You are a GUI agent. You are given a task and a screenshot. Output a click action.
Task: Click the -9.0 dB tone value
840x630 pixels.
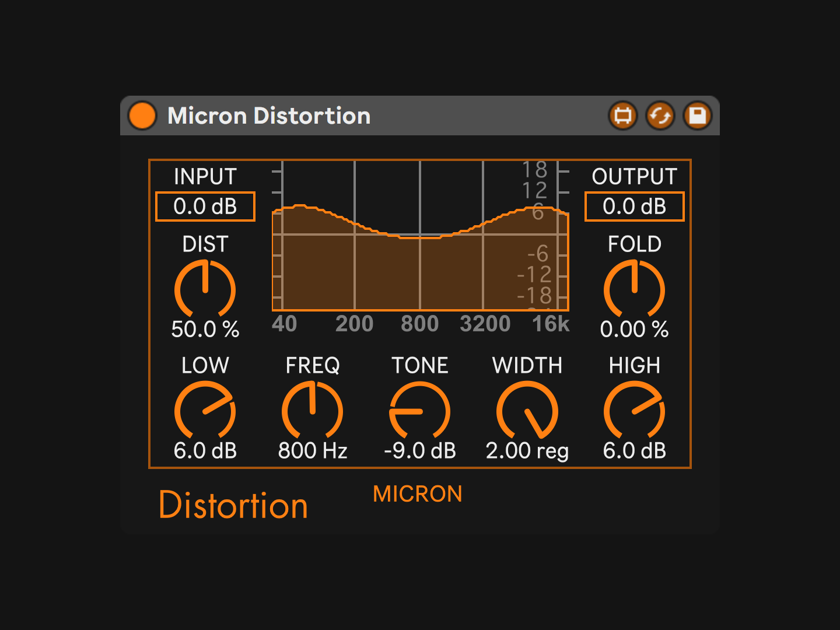point(419,451)
